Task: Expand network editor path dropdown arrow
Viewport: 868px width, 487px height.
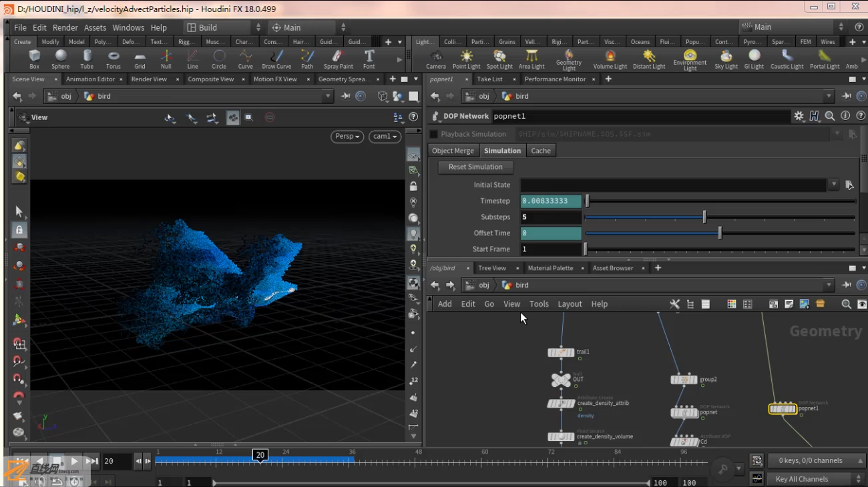Action: tap(829, 285)
